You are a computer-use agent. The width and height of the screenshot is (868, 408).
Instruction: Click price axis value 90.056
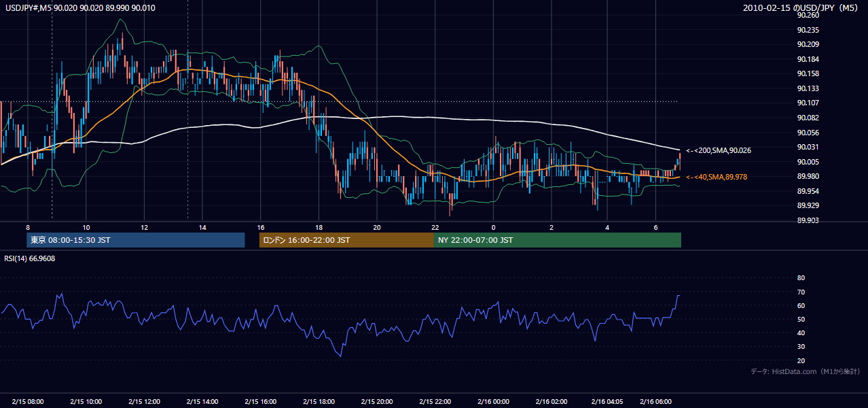click(x=808, y=133)
